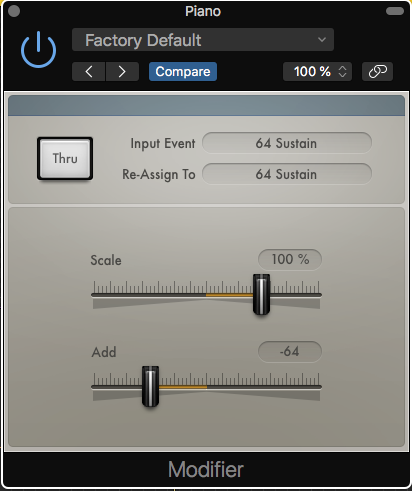Viewport: 412px width, 491px height.
Task: Open the 100 % view size stepper
Action: 317,71
